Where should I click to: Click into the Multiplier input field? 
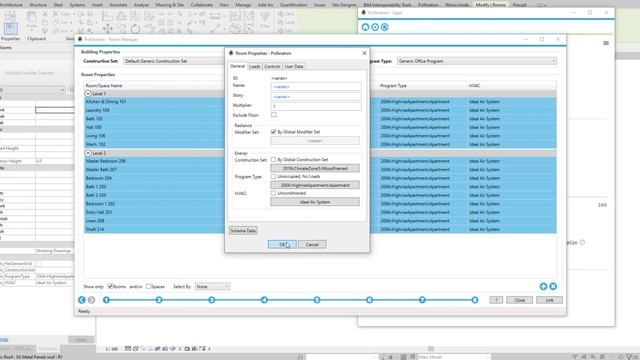[316, 106]
